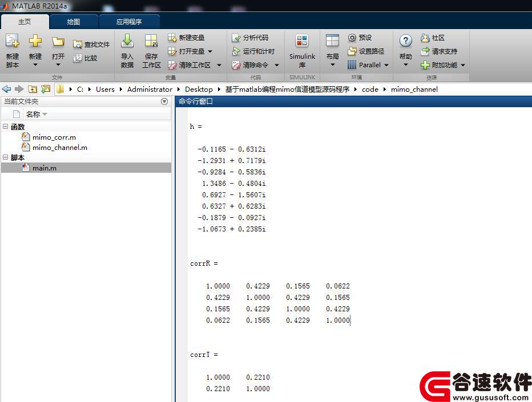Click 清除命令 clear commands icon
Viewport: 532px width, 402px height.
[236, 65]
